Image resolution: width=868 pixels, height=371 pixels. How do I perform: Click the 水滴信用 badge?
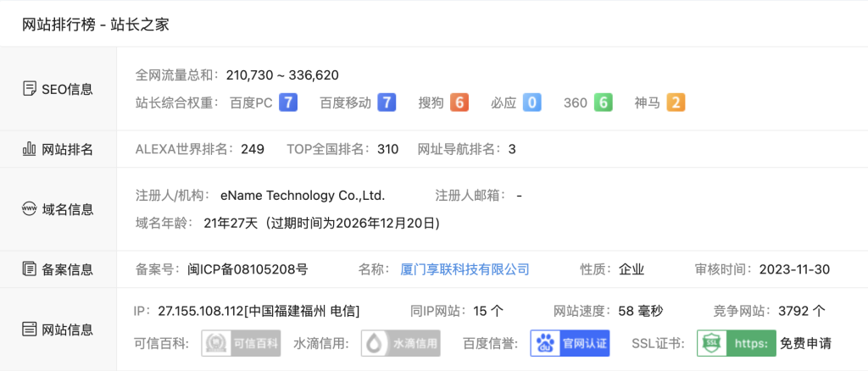pos(401,343)
